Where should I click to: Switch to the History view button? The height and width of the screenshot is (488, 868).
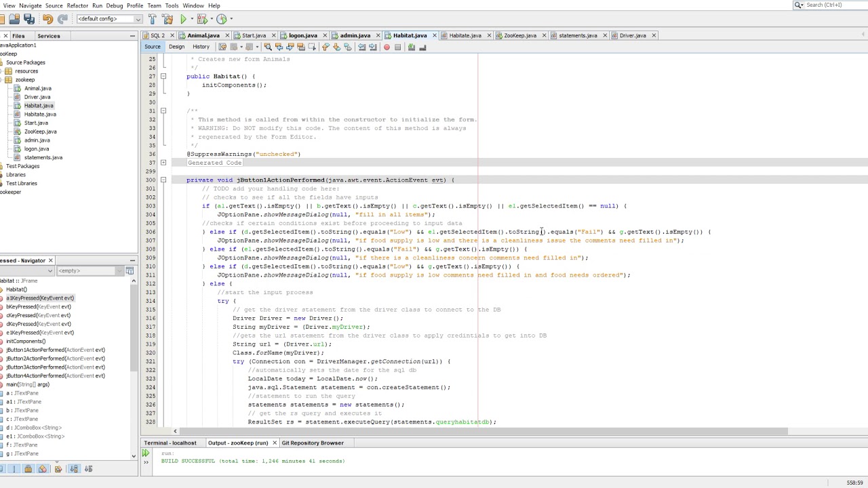pyautogui.click(x=201, y=47)
